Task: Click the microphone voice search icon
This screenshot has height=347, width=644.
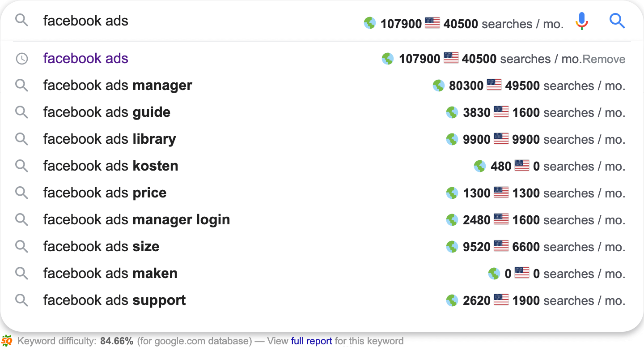Action: 581,21
